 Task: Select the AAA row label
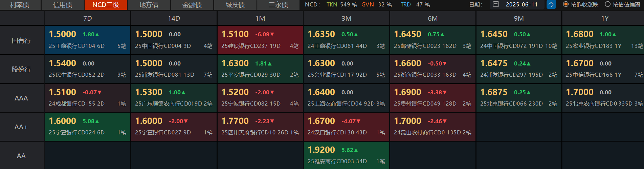pos(21,98)
